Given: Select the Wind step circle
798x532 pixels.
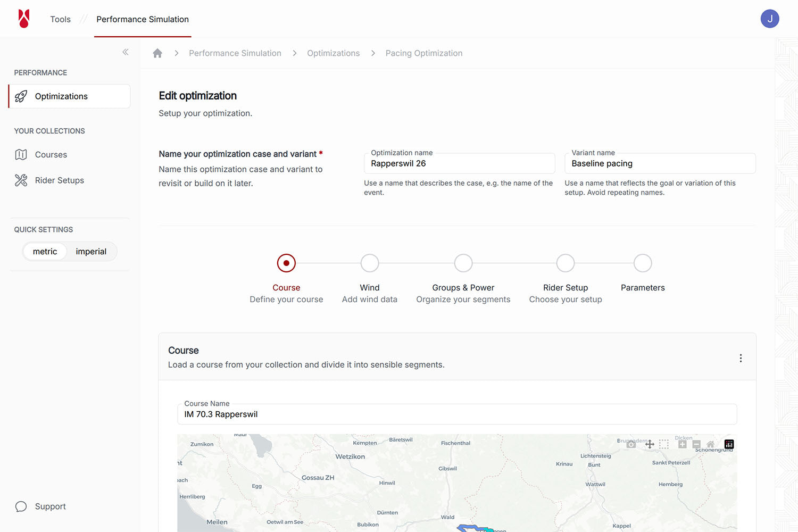Looking at the screenshot, I should click(369, 263).
